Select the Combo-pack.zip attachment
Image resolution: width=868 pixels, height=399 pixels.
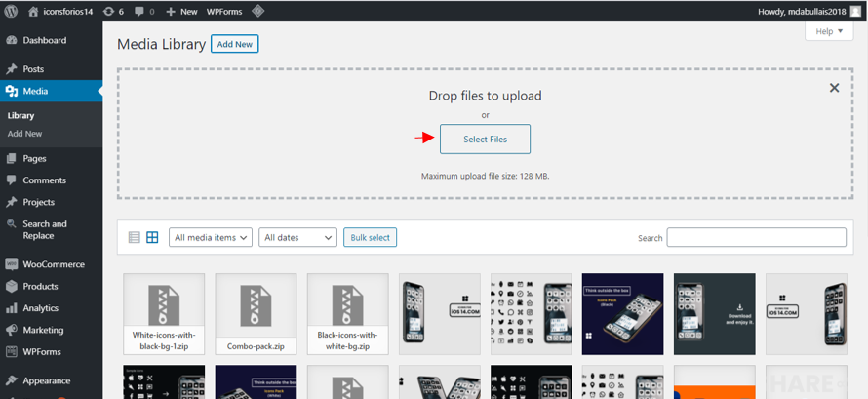tap(256, 314)
